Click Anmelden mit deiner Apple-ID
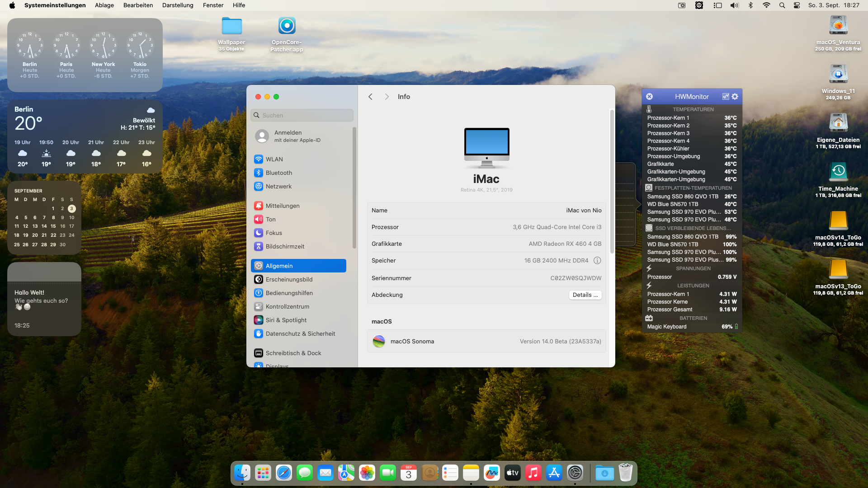This screenshot has height=488, width=868. point(298,136)
